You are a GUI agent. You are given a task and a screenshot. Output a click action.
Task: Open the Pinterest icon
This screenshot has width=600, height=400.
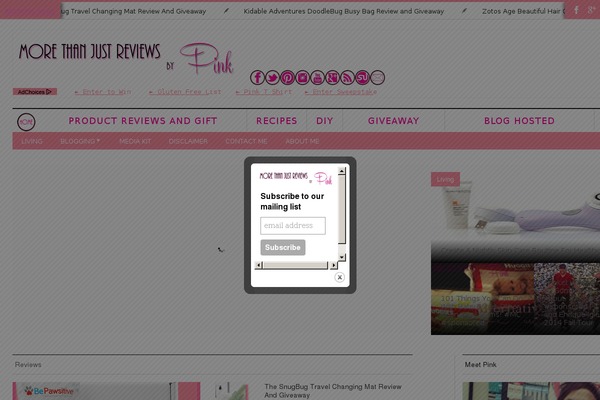coord(287,77)
